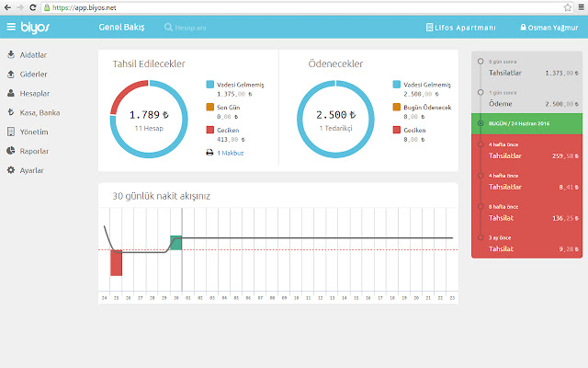Image resolution: width=588 pixels, height=368 pixels.
Task: Click the printer icon beside 1 Makbuz
Action: tap(209, 153)
